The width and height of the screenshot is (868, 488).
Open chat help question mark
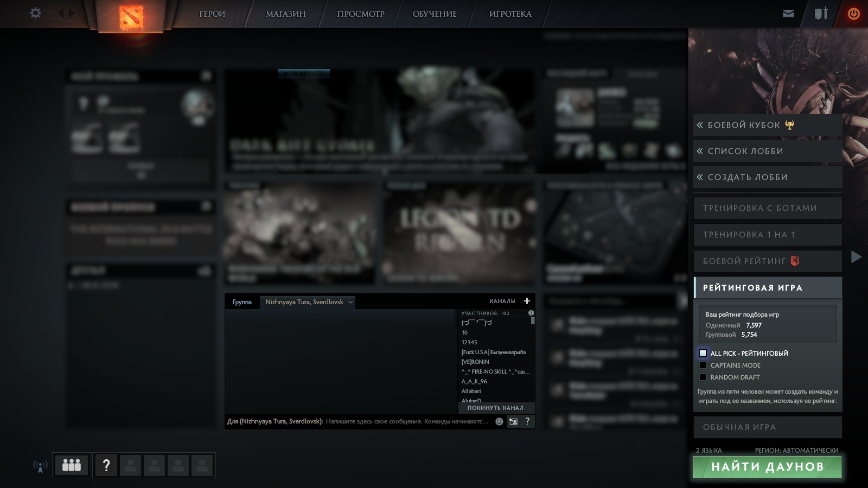[x=527, y=421]
